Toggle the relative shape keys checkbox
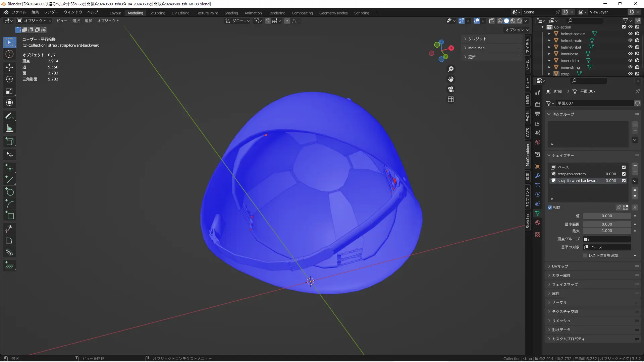The height and width of the screenshot is (362, 644). (550, 207)
